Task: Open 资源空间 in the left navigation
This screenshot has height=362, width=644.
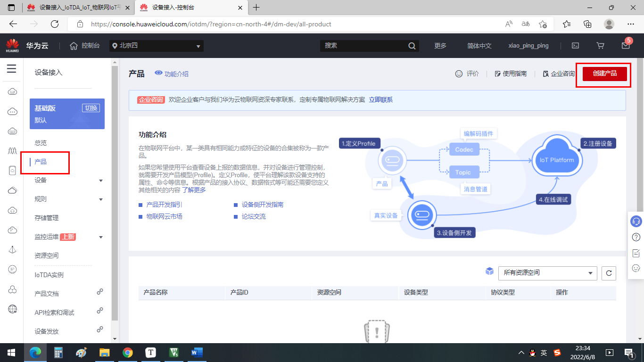Action: (x=47, y=255)
